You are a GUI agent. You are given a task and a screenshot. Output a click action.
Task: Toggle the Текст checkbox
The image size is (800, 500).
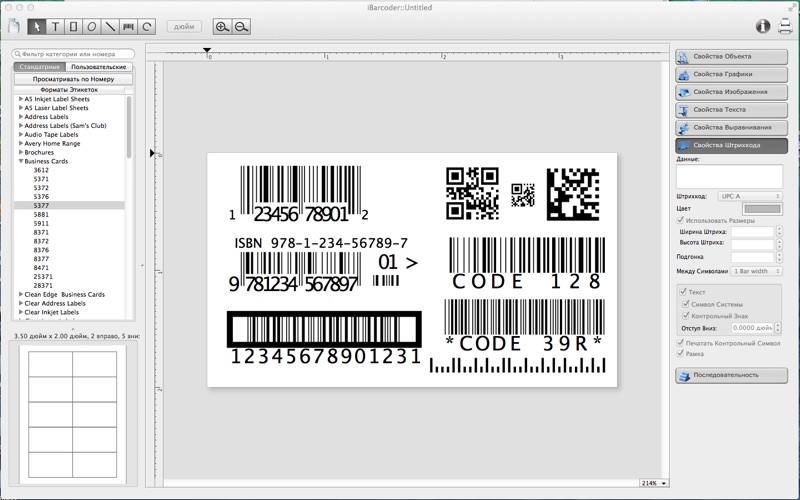pos(683,292)
